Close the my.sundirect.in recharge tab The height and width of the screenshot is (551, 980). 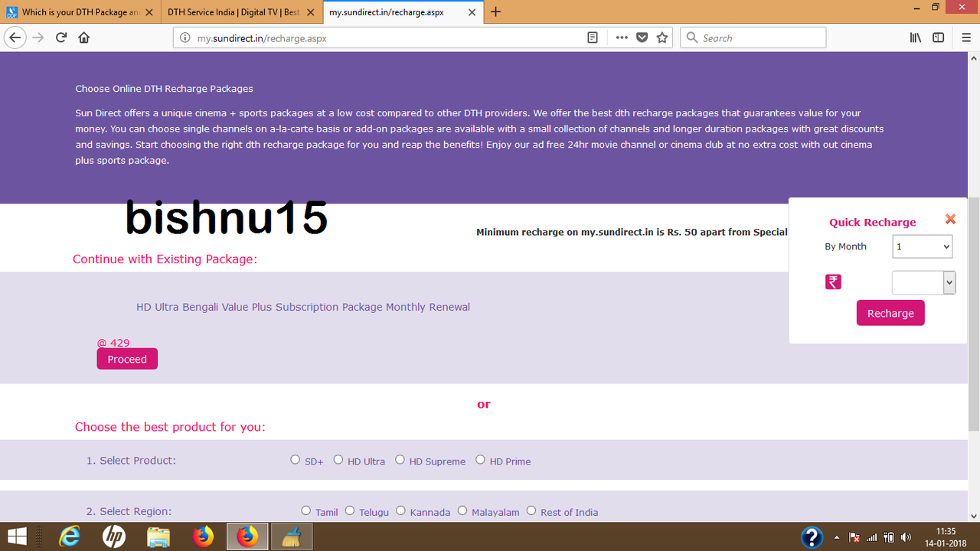pos(472,12)
